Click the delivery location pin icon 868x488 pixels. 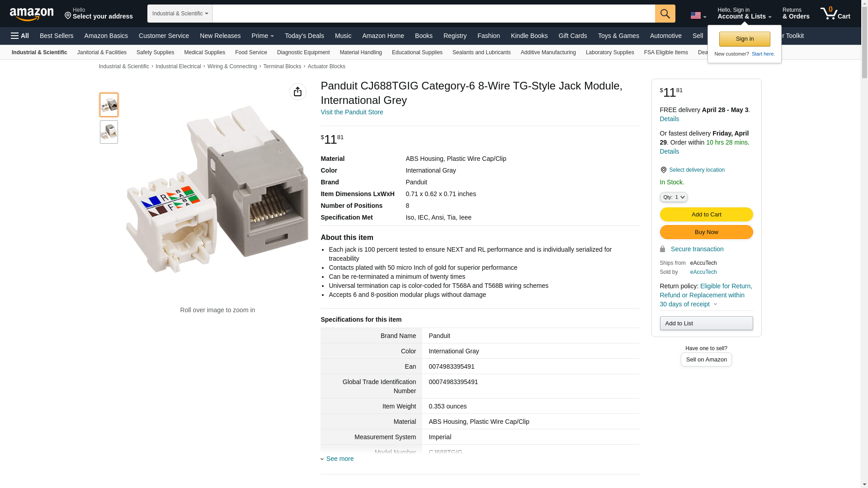(x=663, y=170)
